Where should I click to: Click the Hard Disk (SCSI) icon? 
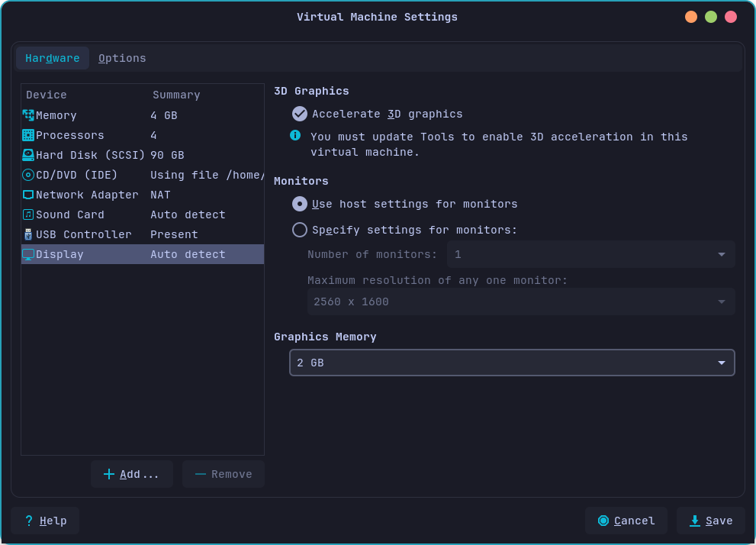coord(28,155)
